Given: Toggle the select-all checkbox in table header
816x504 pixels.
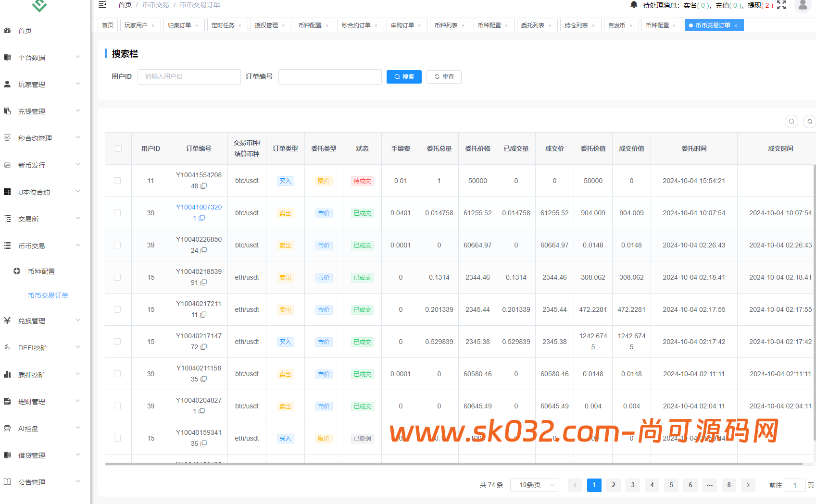Looking at the screenshot, I should pos(118,148).
